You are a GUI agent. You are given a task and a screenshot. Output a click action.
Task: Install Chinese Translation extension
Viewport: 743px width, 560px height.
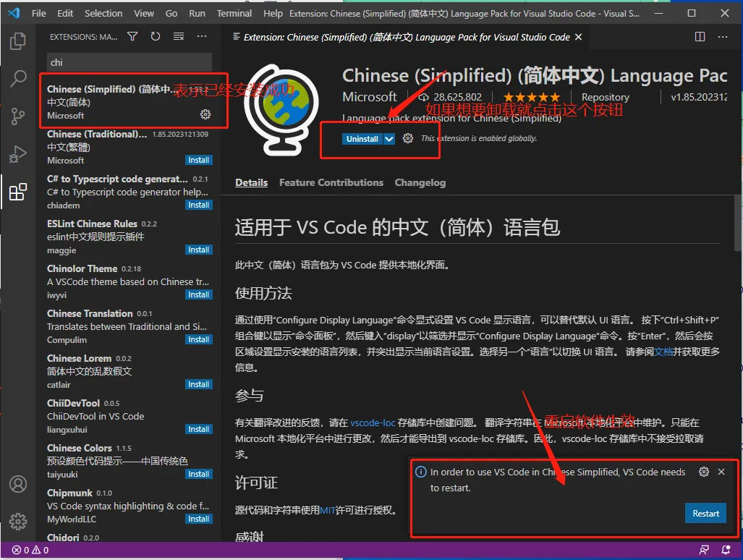click(x=198, y=339)
